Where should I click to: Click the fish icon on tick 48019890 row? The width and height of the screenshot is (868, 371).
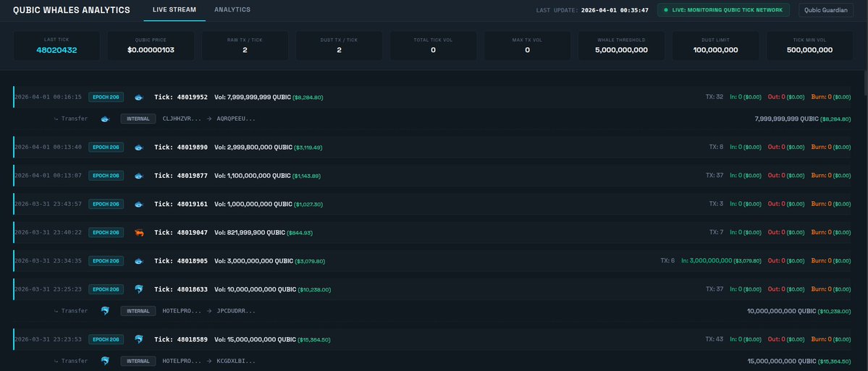point(138,148)
